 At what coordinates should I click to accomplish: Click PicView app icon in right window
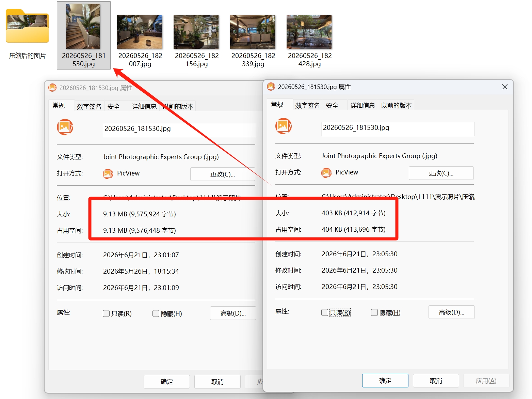pos(326,173)
